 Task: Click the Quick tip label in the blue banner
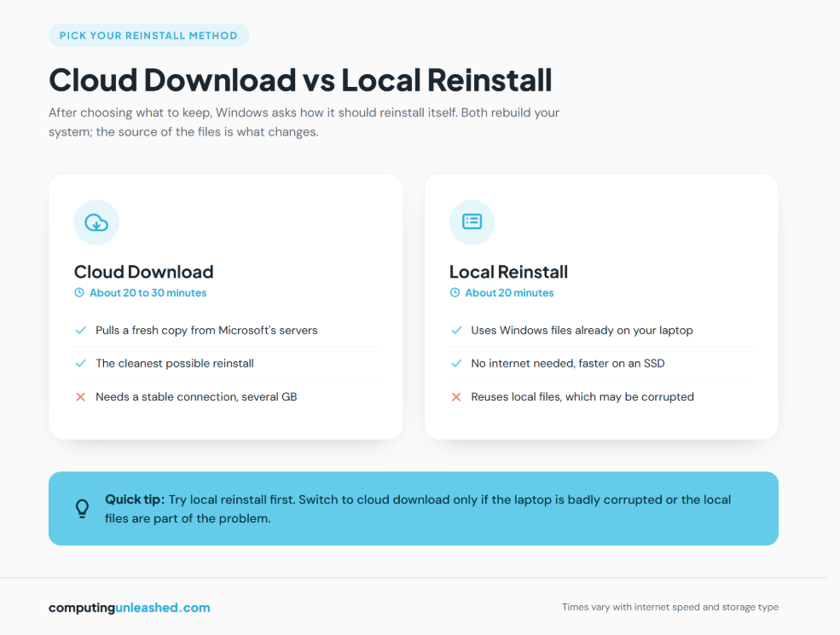(135, 499)
